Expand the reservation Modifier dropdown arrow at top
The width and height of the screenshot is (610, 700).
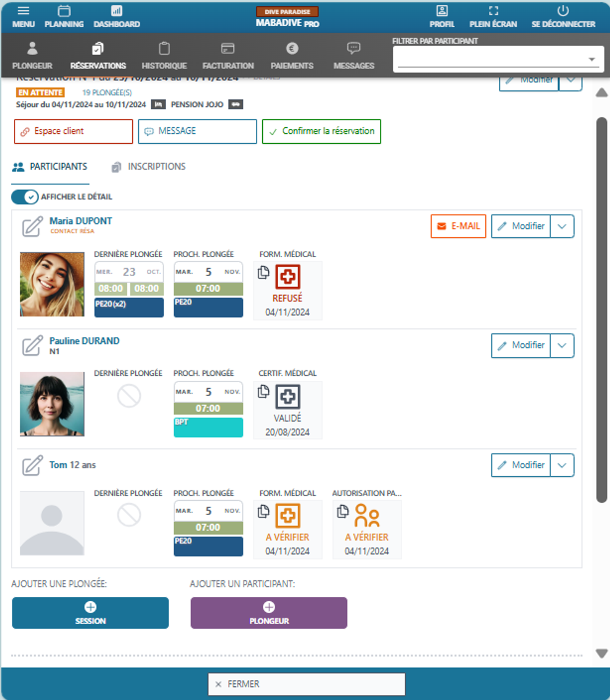click(x=570, y=81)
